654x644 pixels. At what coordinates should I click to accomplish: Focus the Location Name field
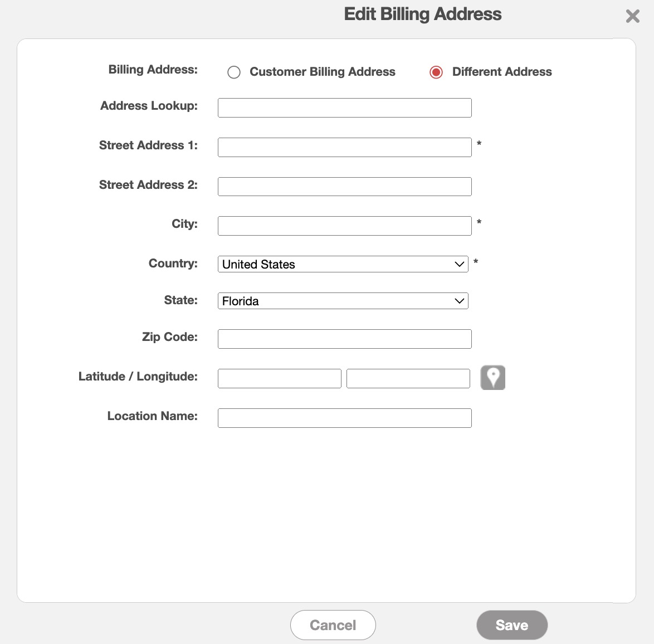point(344,418)
